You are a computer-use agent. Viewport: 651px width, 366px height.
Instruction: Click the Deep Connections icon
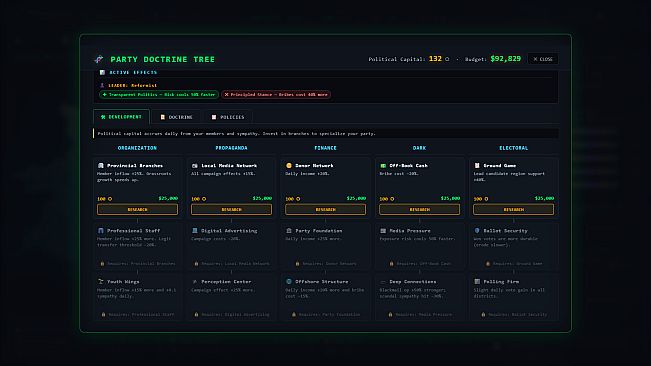point(383,281)
